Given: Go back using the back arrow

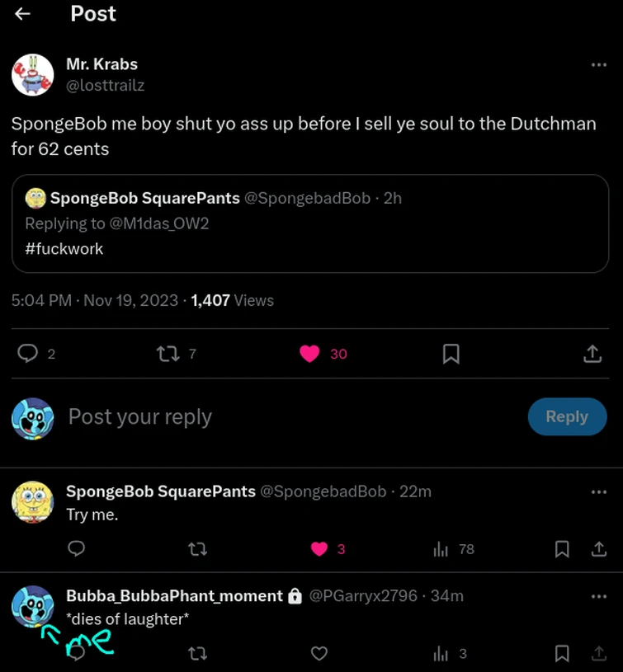Looking at the screenshot, I should tap(23, 14).
